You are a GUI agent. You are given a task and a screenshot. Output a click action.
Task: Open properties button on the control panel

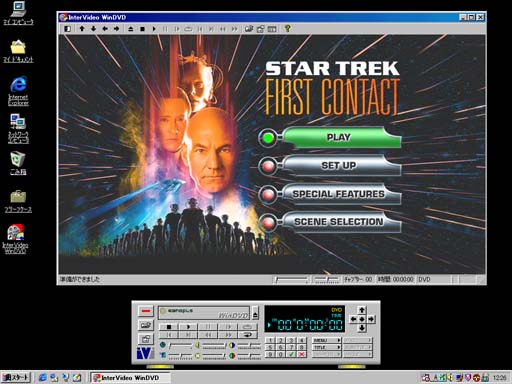(146, 339)
